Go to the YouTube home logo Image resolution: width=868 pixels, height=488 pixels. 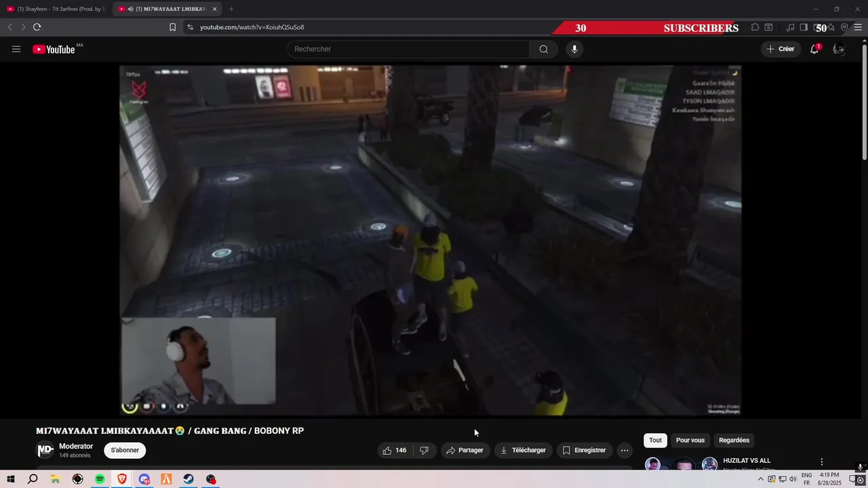(54, 49)
